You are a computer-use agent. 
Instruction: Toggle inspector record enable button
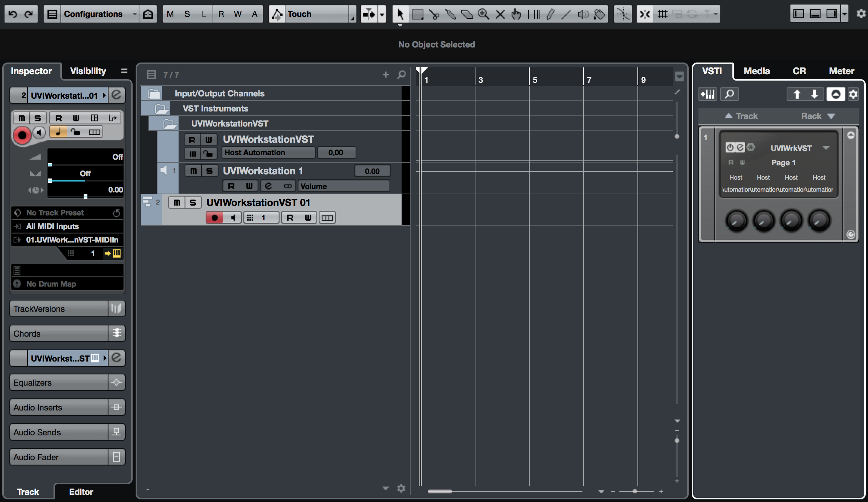[22, 135]
